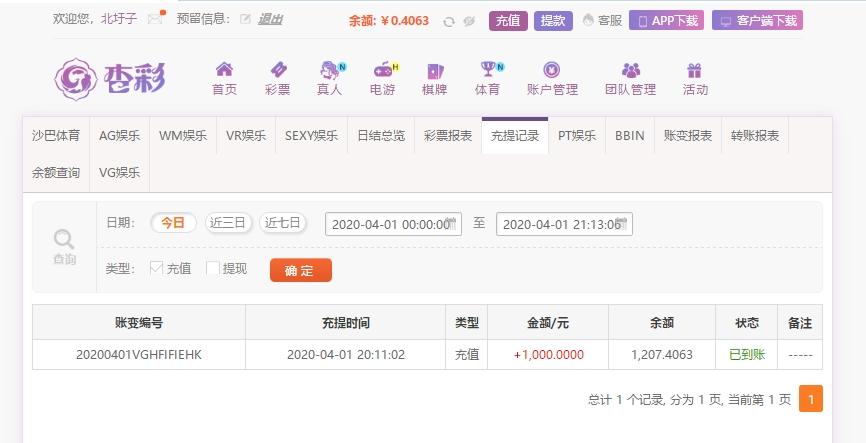Open calendar icon in start date field
The image size is (866, 443).
(x=451, y=224)
